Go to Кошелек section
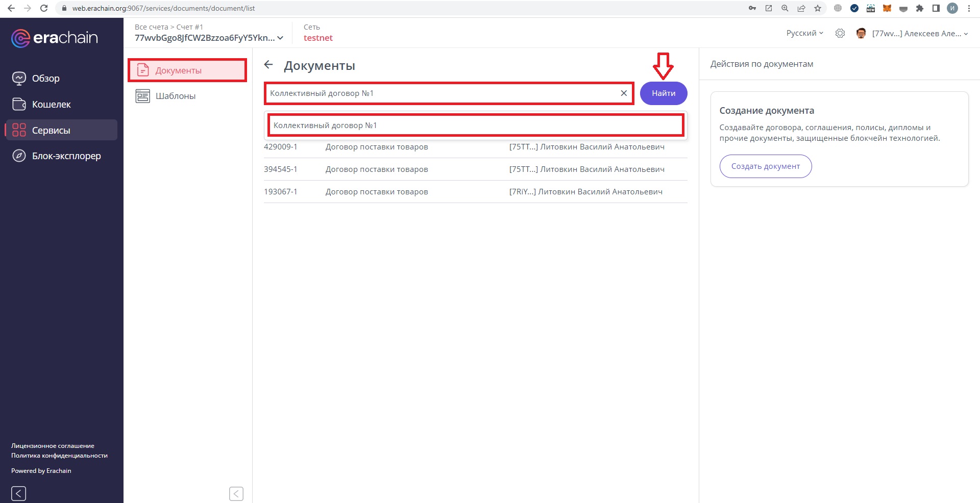The image size is (980, 503). (x=51, y=105)
